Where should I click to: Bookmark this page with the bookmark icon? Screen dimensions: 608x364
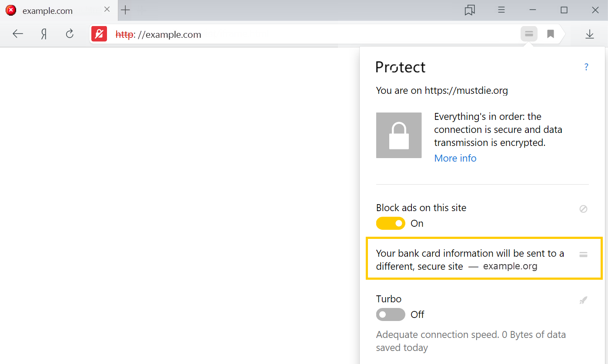point(551,34)
